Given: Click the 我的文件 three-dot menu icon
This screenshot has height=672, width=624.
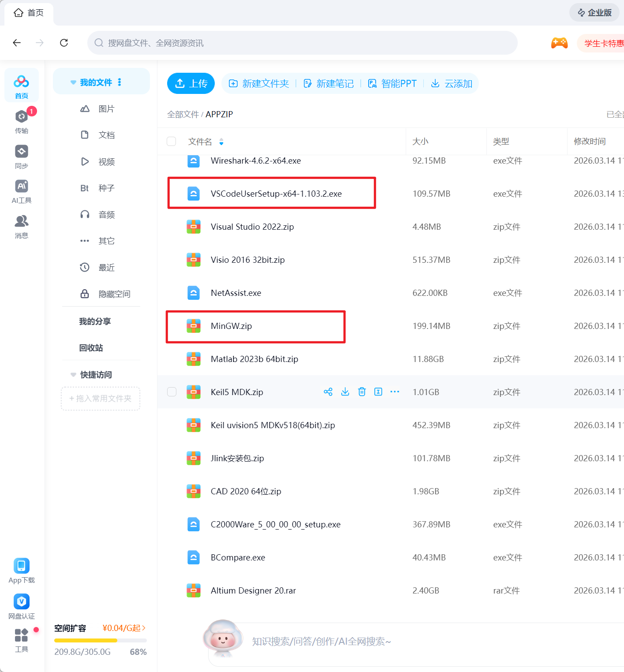Looking at the screenshot, I should (x=120, y=82).
